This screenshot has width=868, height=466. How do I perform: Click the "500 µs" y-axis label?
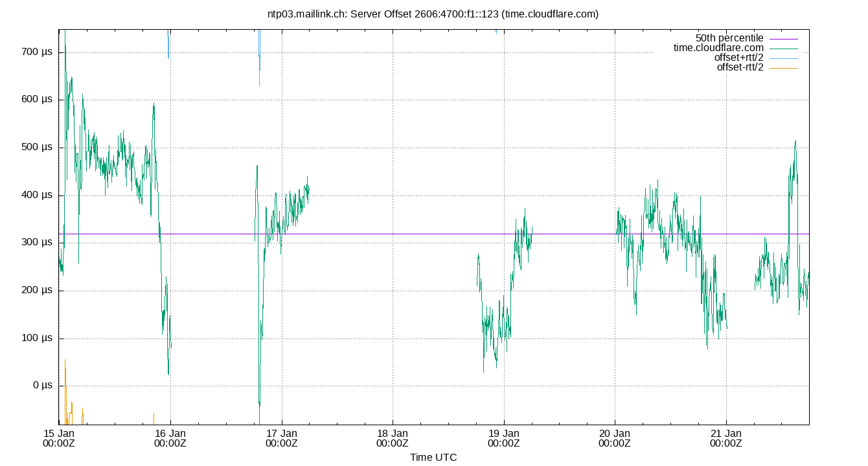(x=38, y=148)
